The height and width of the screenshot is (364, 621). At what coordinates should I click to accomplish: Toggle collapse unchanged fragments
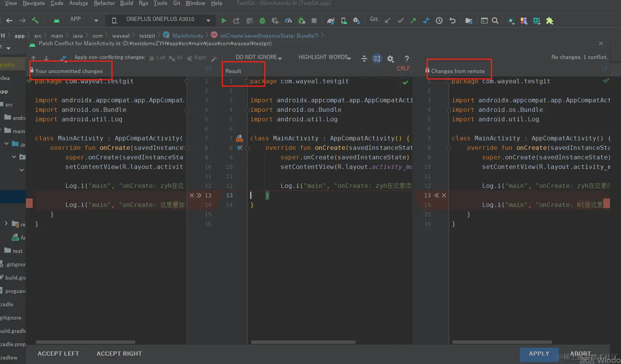point(364,59)
